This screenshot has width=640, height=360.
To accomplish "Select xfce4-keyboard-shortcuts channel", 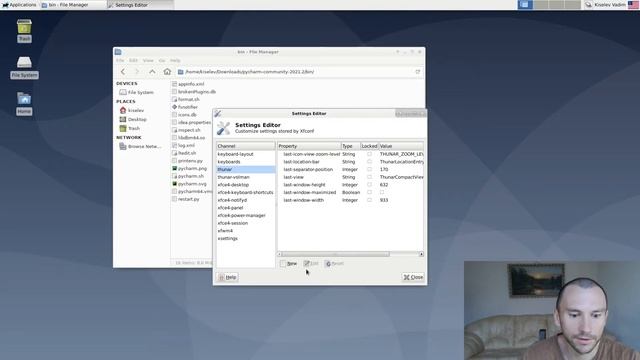I will click(246, 192).
